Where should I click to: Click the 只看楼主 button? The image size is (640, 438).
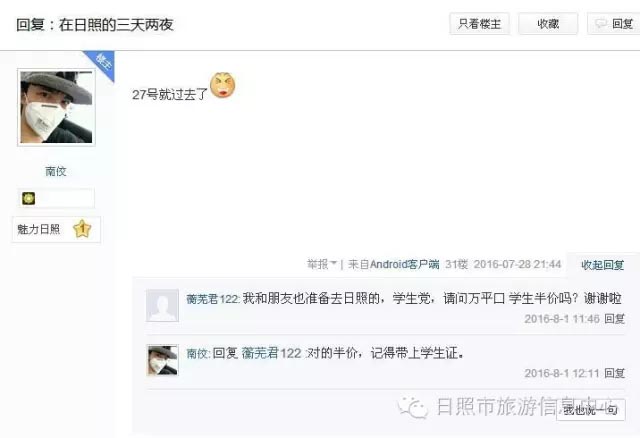click(479, 24)
